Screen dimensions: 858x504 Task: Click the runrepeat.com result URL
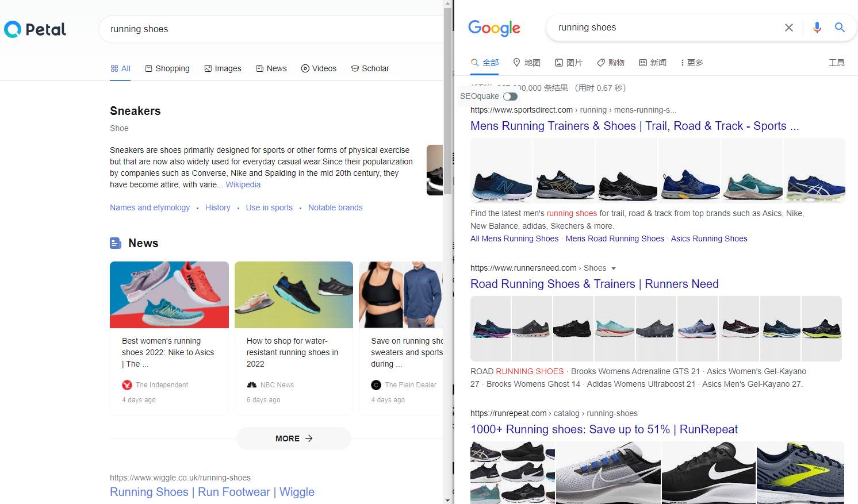(554, 413)
